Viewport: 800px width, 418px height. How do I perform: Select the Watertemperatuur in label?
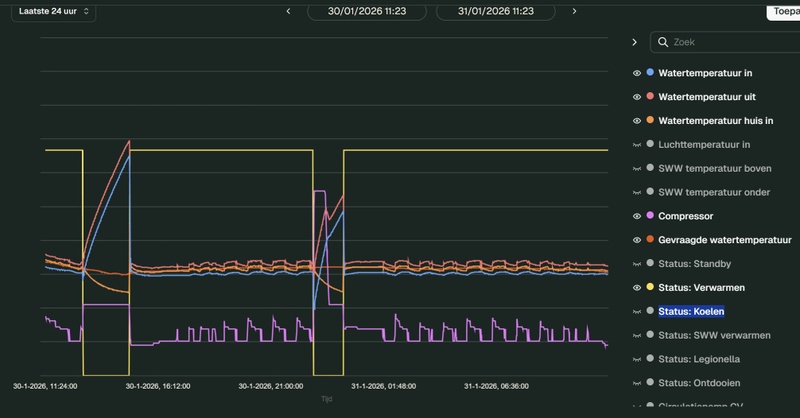pos(705,73)
